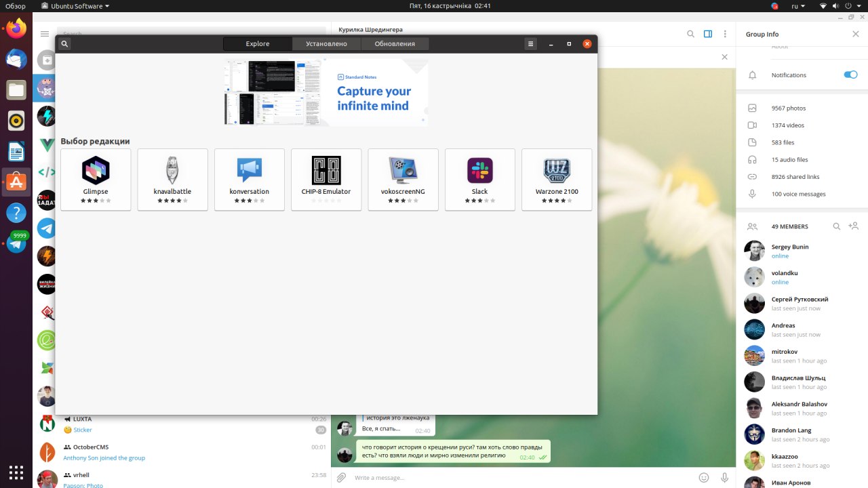This screenshot has width=868, height=488.
Task: Close the Telegram Group Info panel
Action: pyautogui.click(x=855, y=34)
